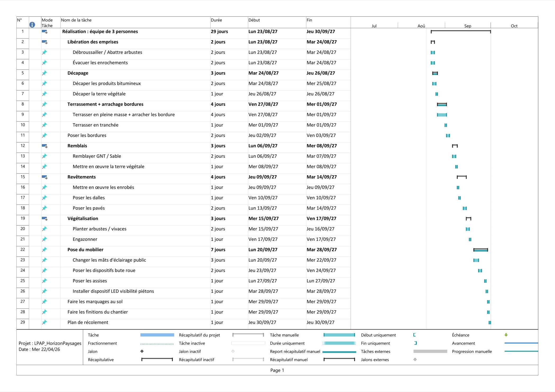Click auto-schedule icon for Revêtements row
555x392 pixels.
[45, 177]
